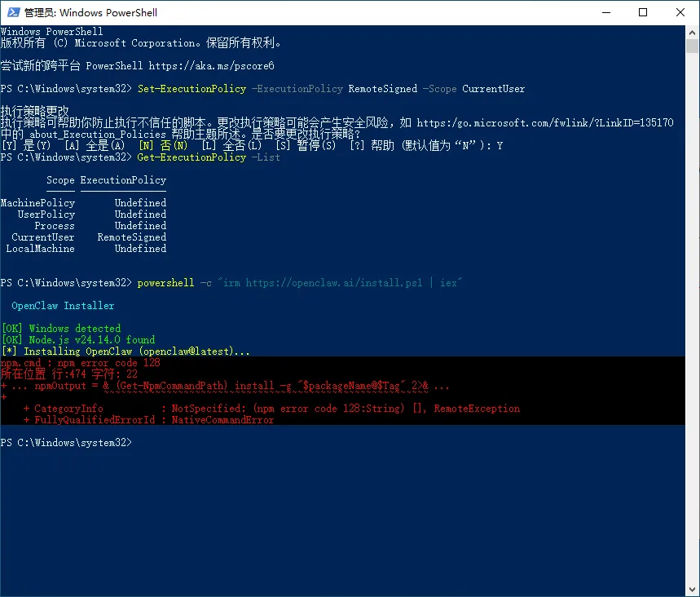Click the highlighted [N] 否(N) option

[x=163, y=146]
